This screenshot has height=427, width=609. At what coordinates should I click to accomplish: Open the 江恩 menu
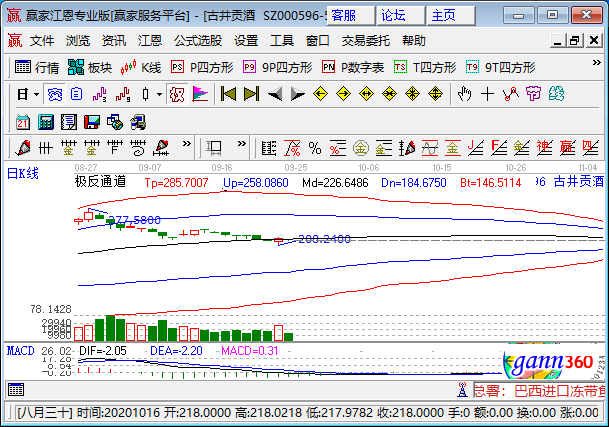(x=150, y=40)
